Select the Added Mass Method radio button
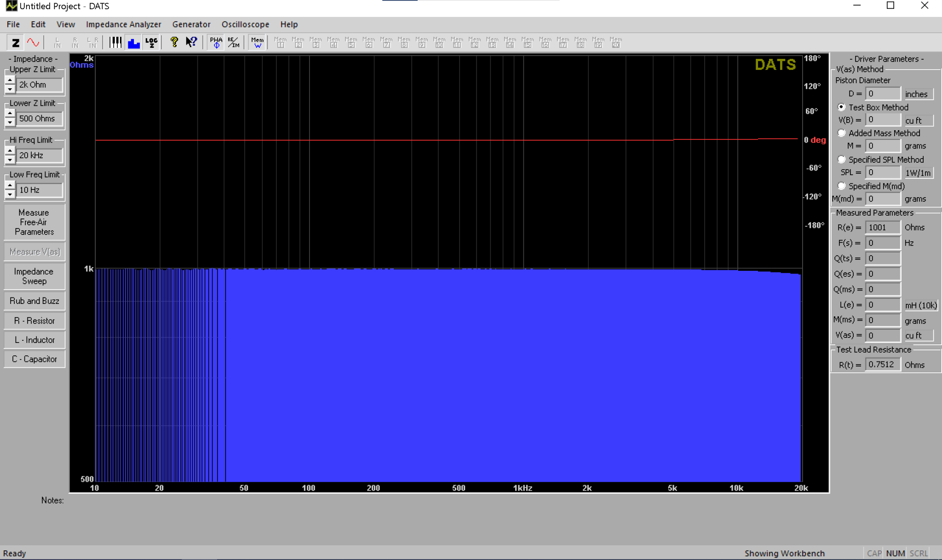The height and width of the screenshot is (560, 942). coord(842,133)
